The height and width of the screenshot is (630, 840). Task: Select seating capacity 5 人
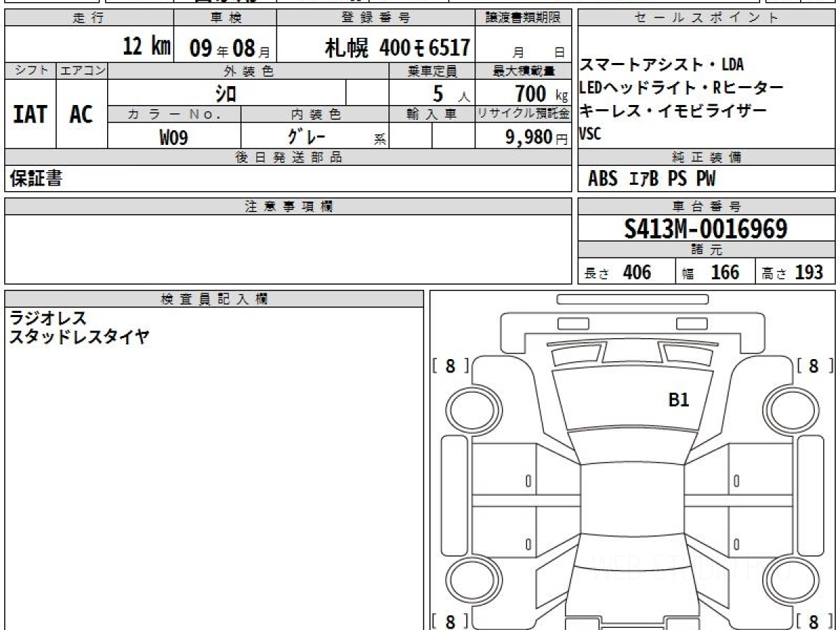[x=451, y=93]
